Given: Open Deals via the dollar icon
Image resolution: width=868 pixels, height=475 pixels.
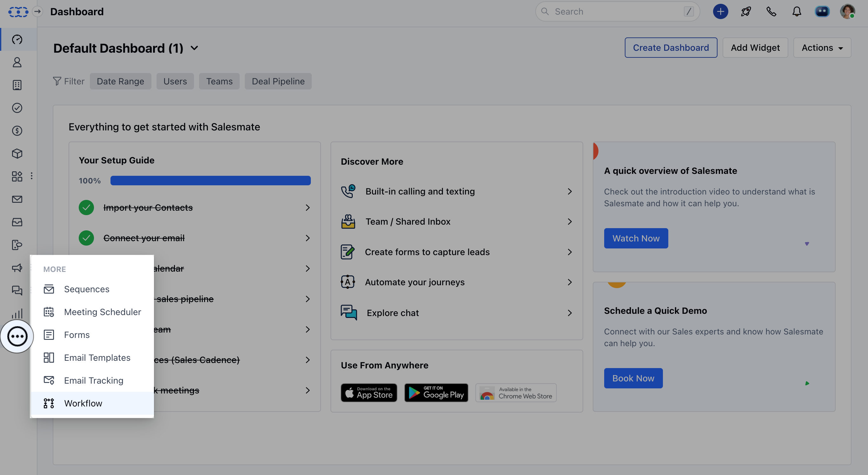Looking at the screenshot, I should click(x=17, y=131).
